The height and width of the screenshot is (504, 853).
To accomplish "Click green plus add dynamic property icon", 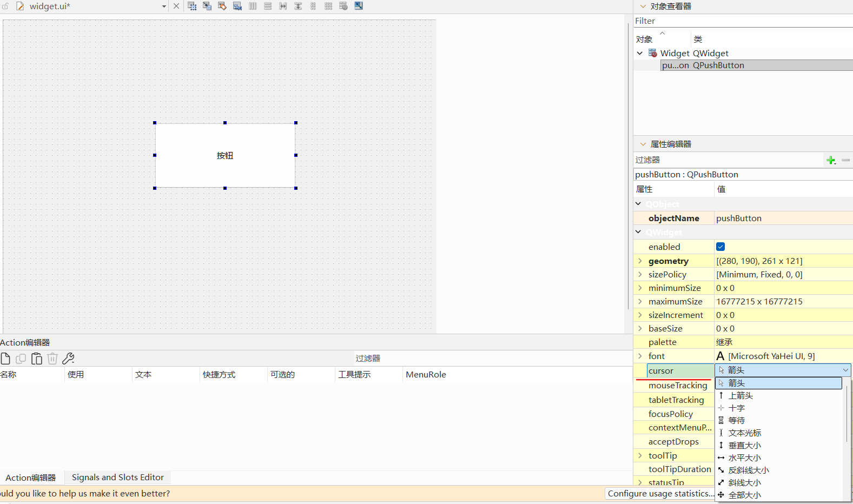I will [831, 160].
